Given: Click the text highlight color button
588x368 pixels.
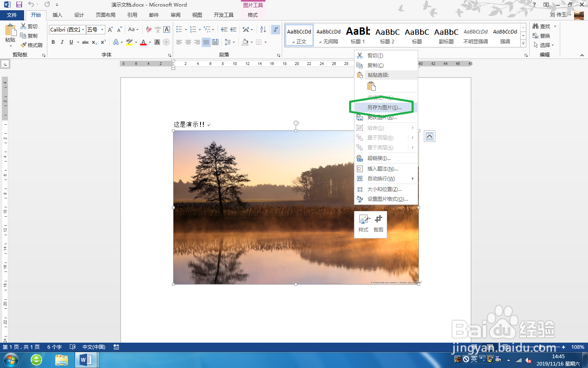Looking at the screenshot, I should [129, 42].
